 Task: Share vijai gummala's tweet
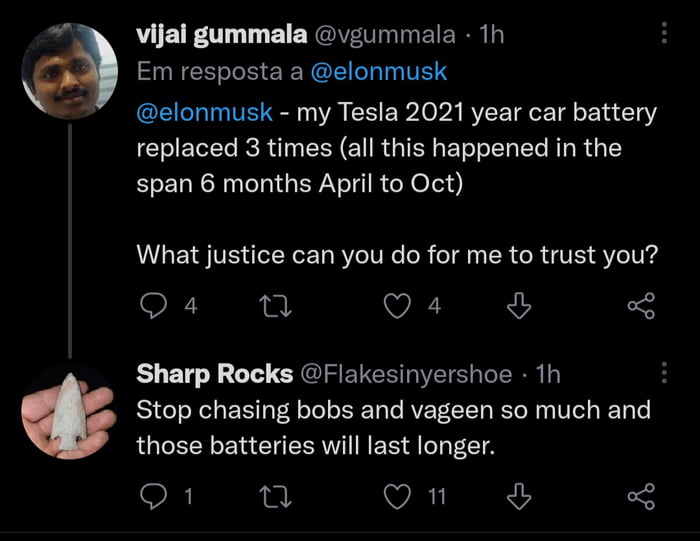coord(640,307)
